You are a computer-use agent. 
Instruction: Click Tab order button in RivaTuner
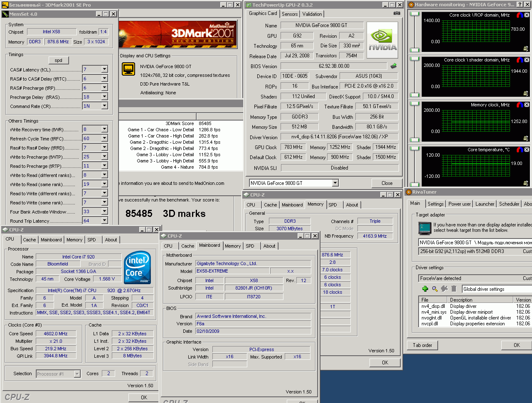(x=422, y=345)
